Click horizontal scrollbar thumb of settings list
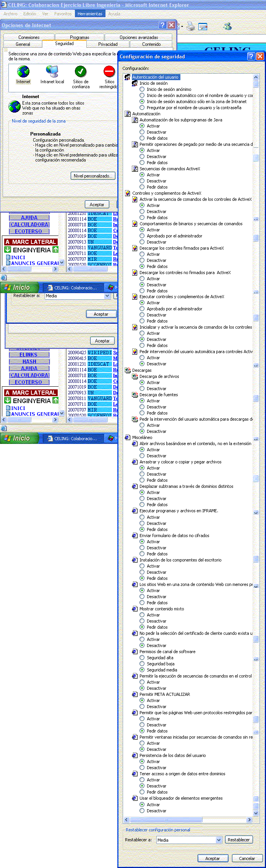266x868 pixels. [x=166, y=820]
